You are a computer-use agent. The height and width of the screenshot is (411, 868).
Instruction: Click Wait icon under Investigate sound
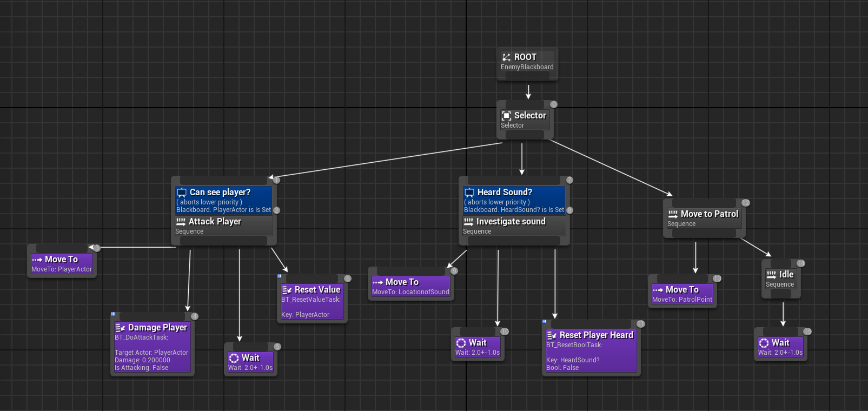click(461, 343)
